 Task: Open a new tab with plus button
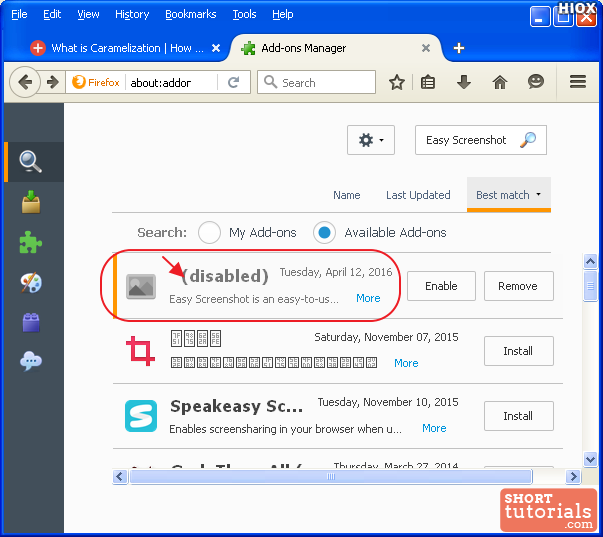458,48
